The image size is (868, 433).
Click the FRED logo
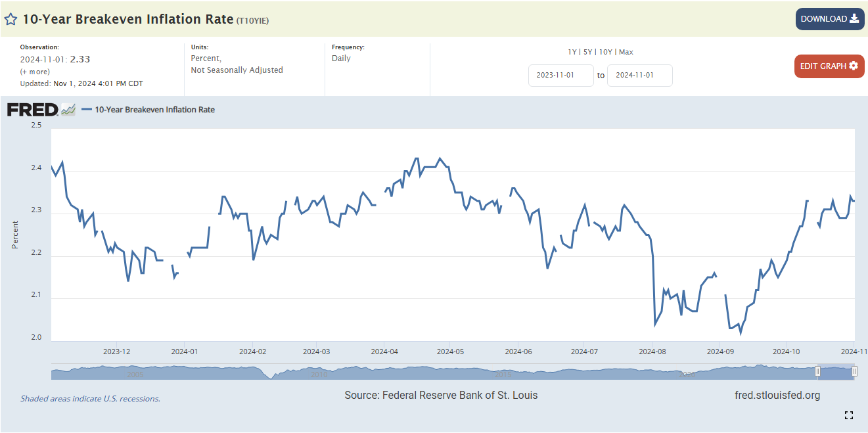[x=32, y=110]
